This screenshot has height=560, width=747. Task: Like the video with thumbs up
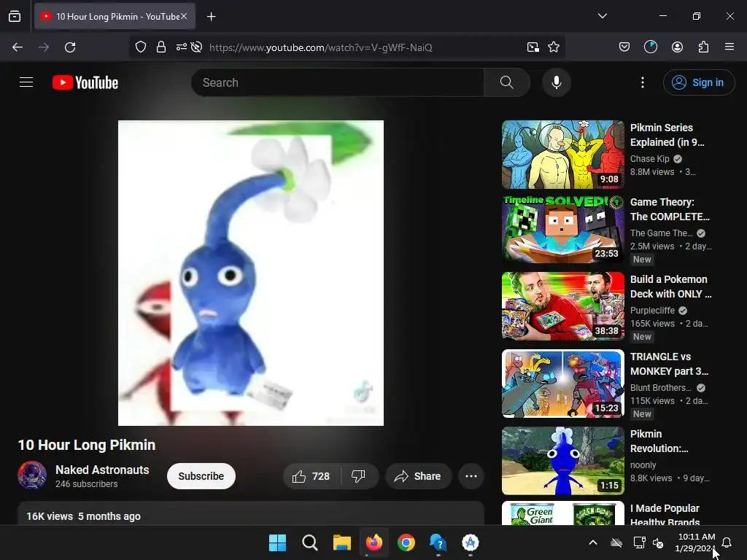tap(312, 476)
